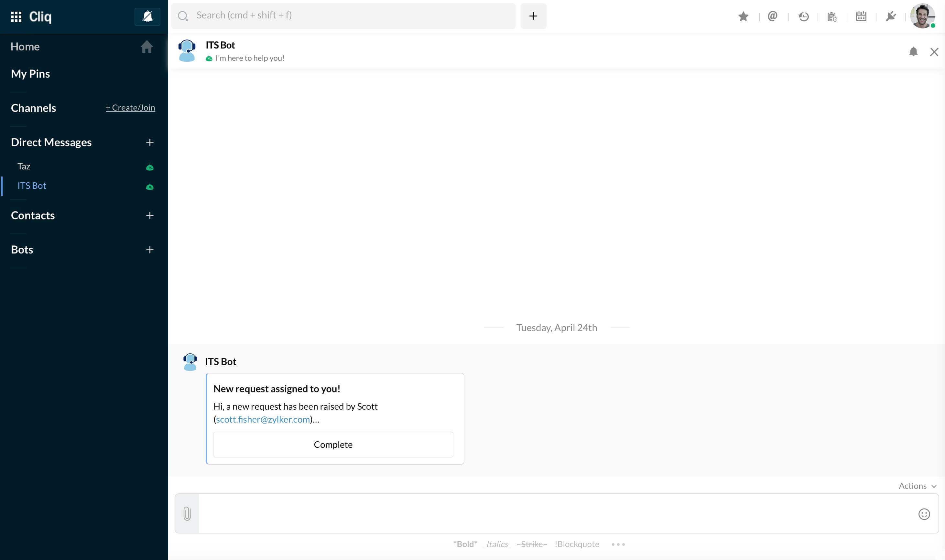Open Channels section heading
The width and height of the screenshot is (945, 560).
[33, 108]
